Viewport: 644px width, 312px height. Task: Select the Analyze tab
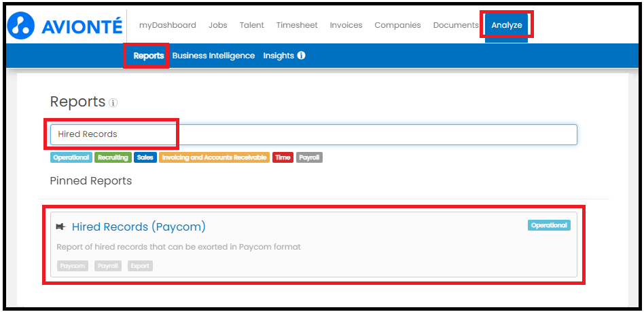click(506, 25)
